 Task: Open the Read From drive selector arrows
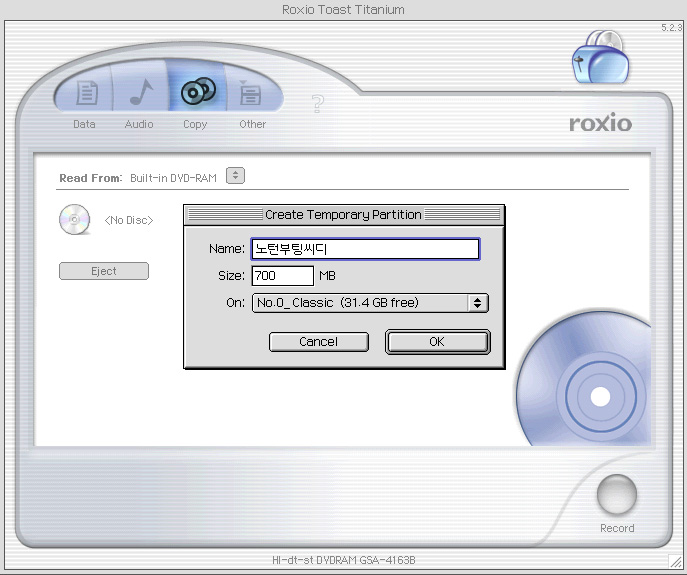pyautogui.click(x=235, y=177)
